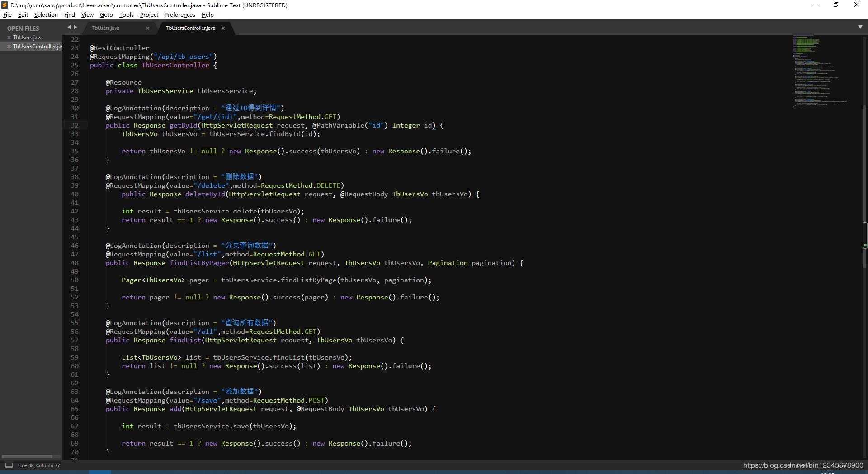Viewport: 868px width, 474px height.
Task: Open the Preferences menu
Action: point(180,15)
